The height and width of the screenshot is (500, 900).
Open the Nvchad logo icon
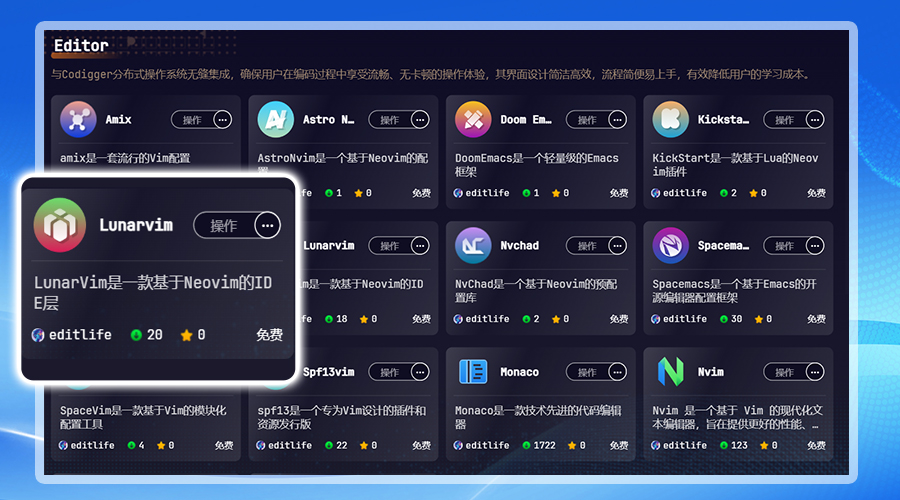point(473,246)
